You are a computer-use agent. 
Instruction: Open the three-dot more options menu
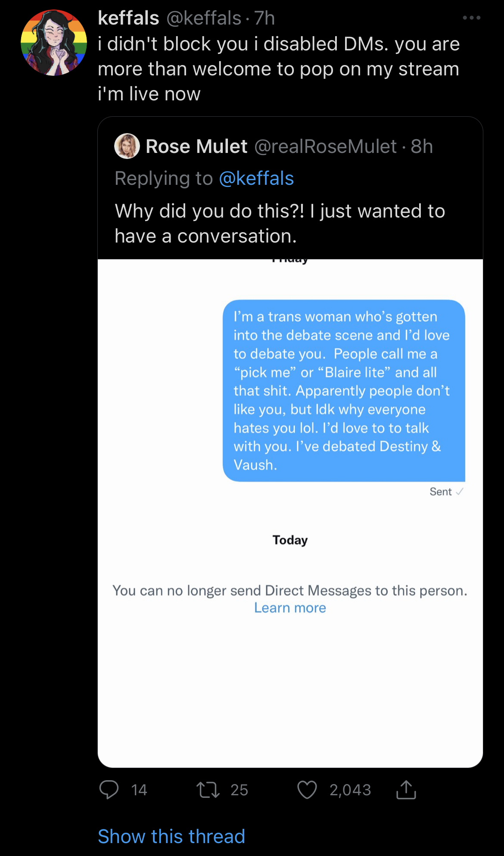472,18
